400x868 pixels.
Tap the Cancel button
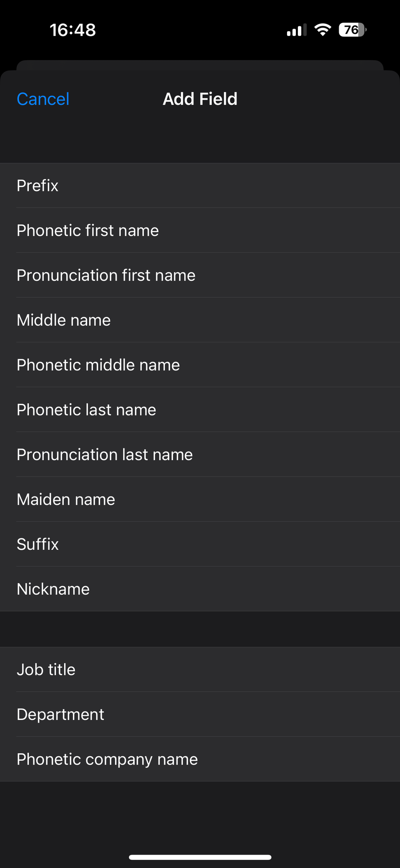[43, 99]
